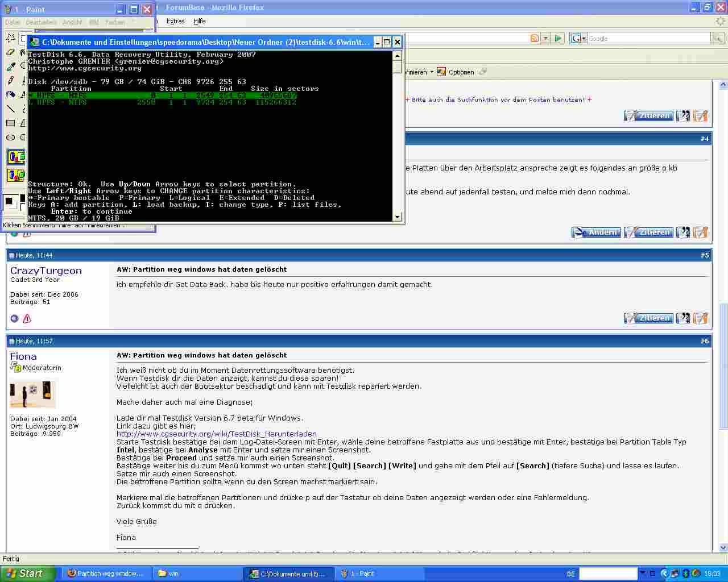Open the #6 post permalink
Viewport: 728px width, 582px height.
(705, 341)
